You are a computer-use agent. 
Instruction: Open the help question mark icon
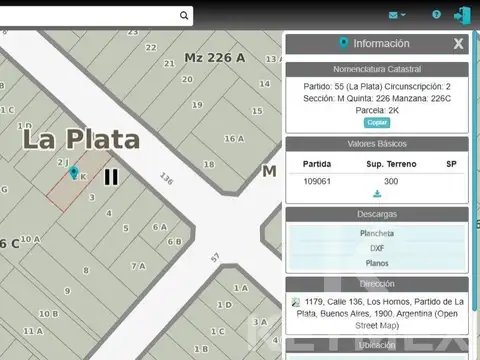[x=436, y=14]
